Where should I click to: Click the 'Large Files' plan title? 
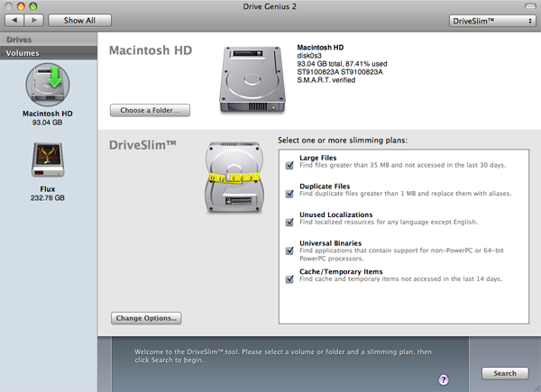(x=317, y=158)
